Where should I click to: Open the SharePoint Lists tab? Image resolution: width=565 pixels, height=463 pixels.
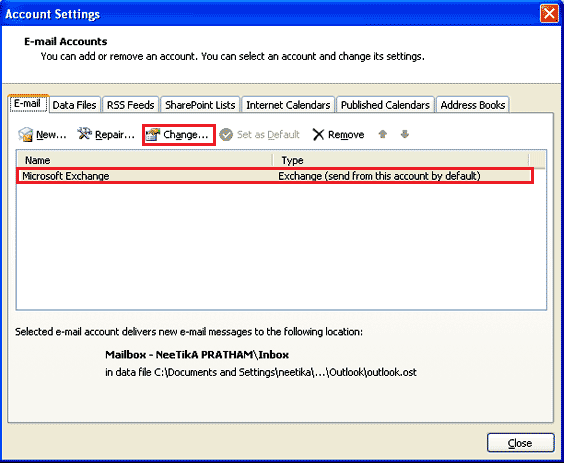(200, 105)
